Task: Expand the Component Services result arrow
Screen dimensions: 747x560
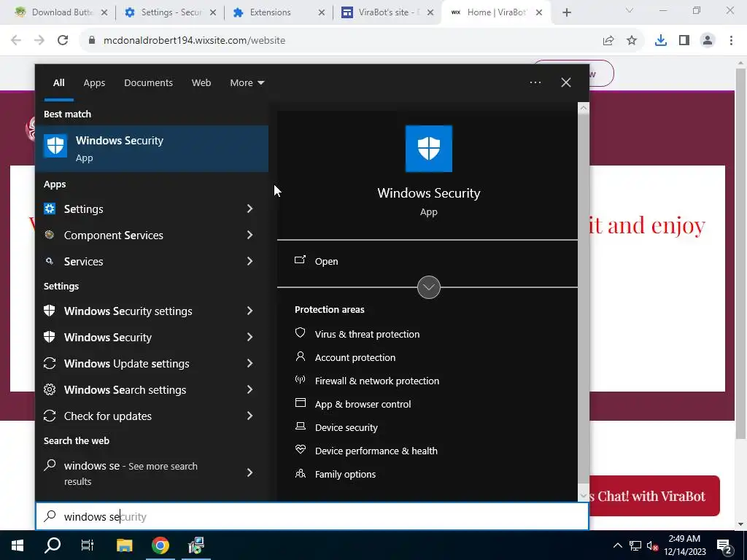Action: point(249,235)
